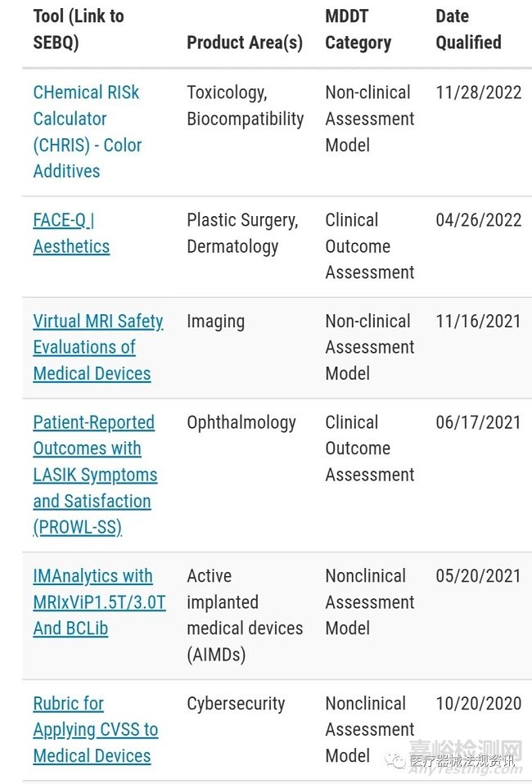Select the Plastic Surgery, Dermatology cell
532x784 pixels.
242,233
